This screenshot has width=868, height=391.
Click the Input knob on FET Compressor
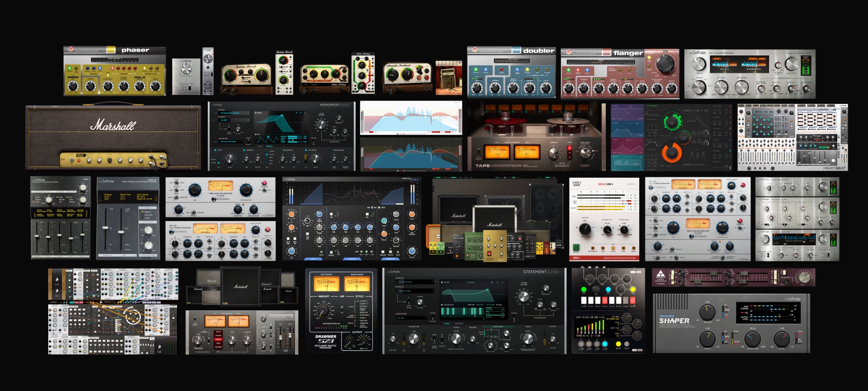699,64
